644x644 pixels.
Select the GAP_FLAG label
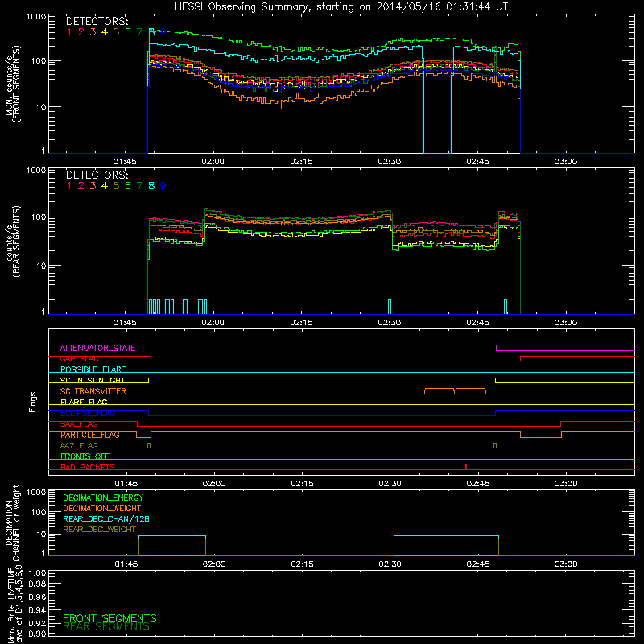pyautogui.click(x=80, y=359)
